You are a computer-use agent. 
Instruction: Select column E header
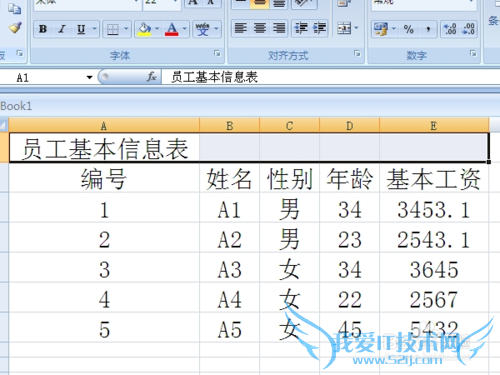point(434,126)
